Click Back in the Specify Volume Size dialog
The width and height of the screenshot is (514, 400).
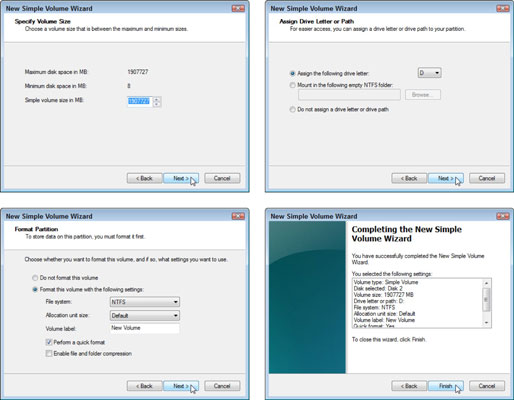click(144, 178)
